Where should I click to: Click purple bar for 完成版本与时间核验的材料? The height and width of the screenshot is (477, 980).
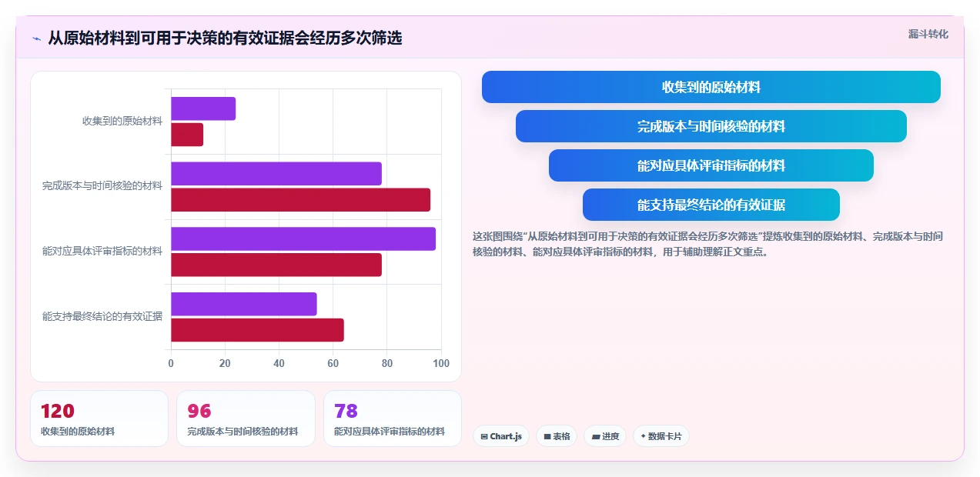pos(276,174)
